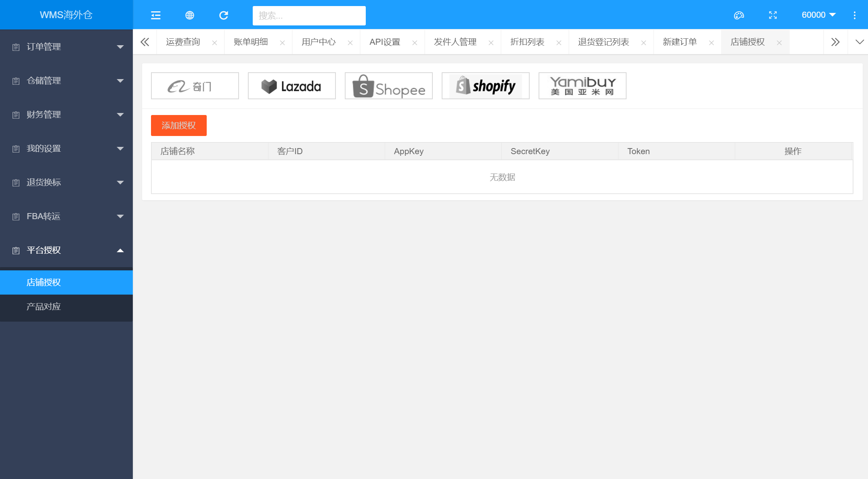Screen dimensions: 868x479
Task: Click the 客户ID column header
Action: click(x=326, y=151)
